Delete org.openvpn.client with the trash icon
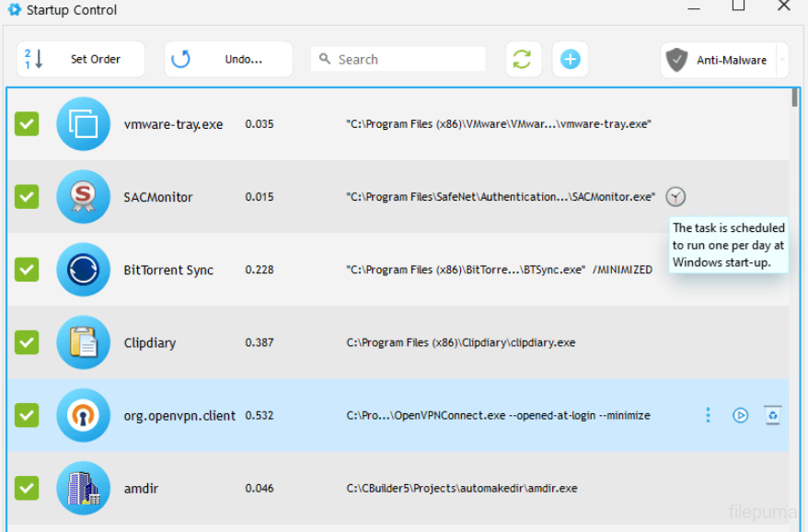Screen dimensions: 808x532 (x=772, y=415)
